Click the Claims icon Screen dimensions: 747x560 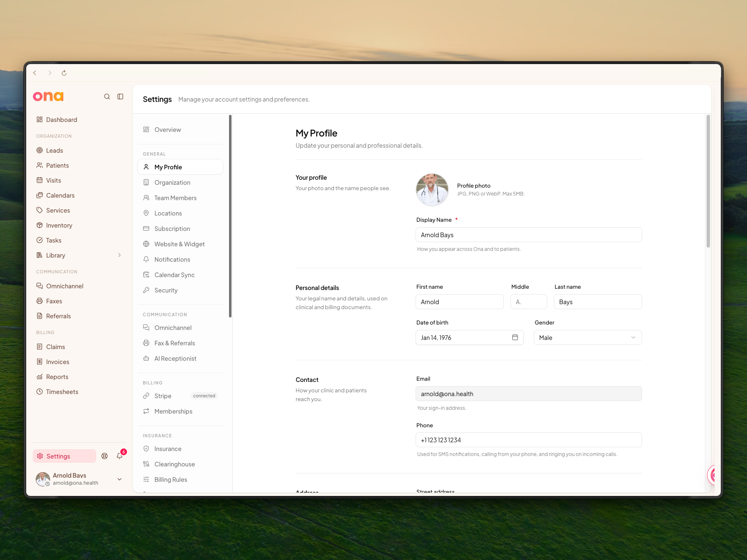pos(40,347)
